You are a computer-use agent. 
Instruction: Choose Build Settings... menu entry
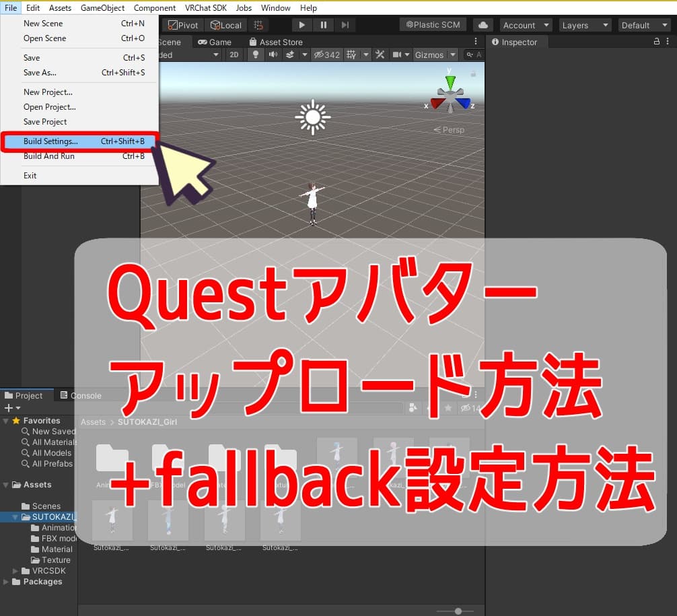[79, 141]
